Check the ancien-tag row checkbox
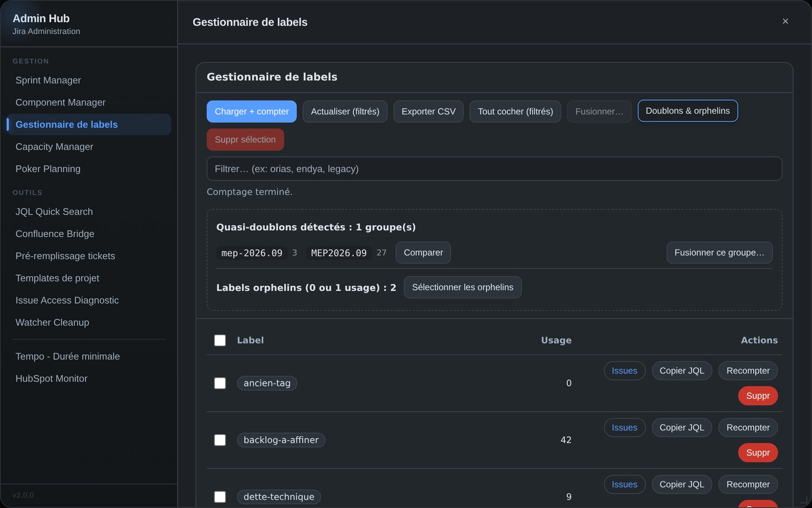The image size is (812, 508). (x=220, y=383)
